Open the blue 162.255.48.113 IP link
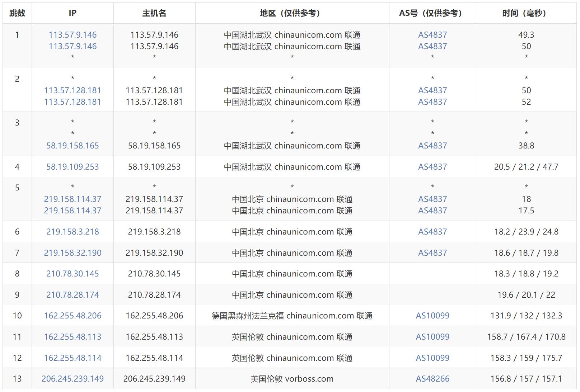This screenshot has width=580, height=392. coord(72,337)
